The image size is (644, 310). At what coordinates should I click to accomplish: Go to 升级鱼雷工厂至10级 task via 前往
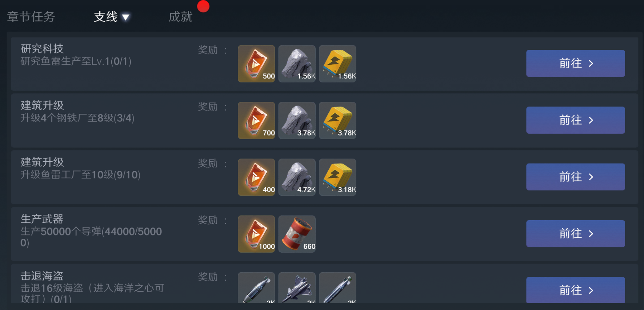(x=576, y=177)
